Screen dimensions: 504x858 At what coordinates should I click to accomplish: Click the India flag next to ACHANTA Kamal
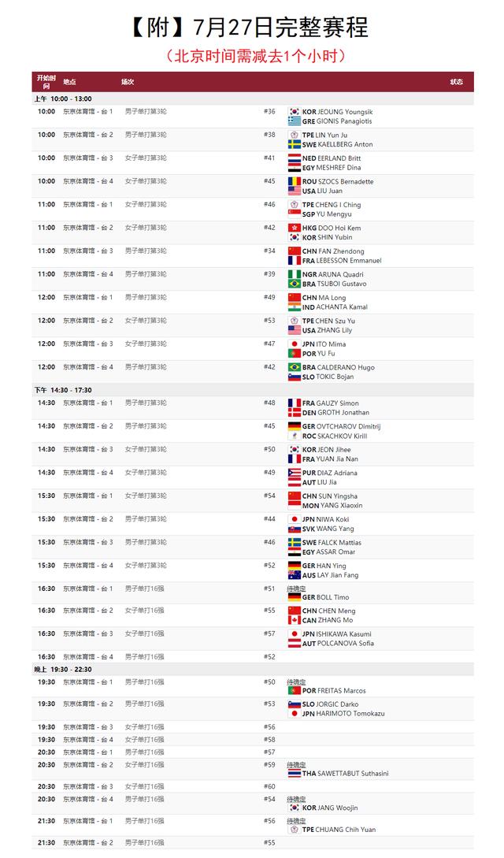click(294, 307)
